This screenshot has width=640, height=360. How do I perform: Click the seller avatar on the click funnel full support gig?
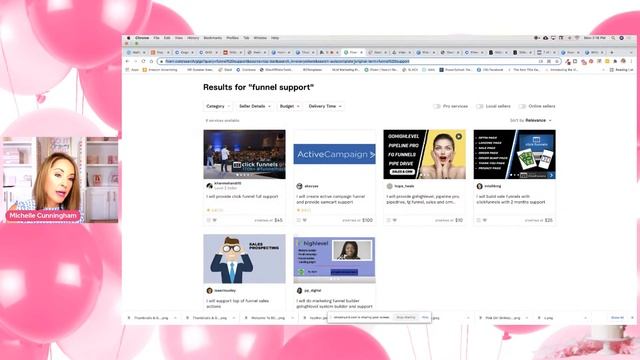click(x=209, y=186)
